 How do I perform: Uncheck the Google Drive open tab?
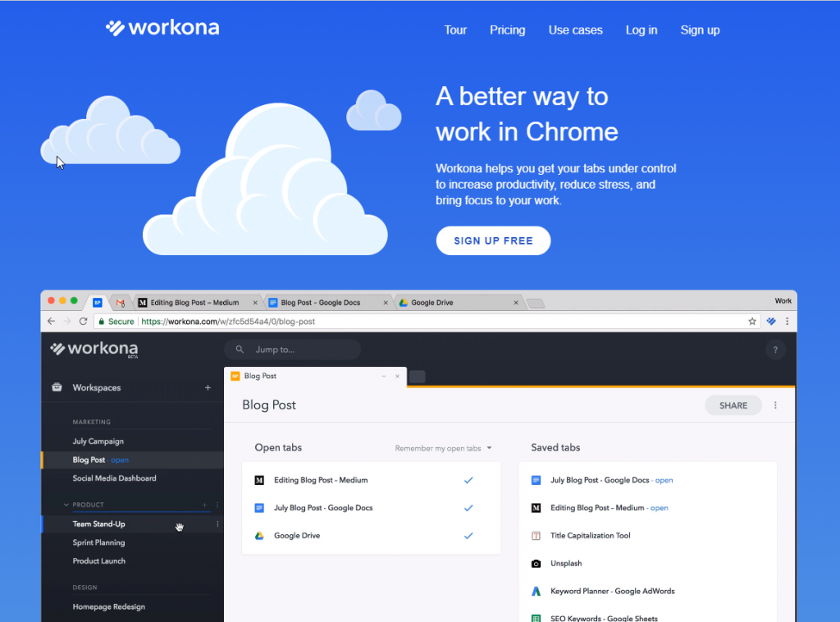point(468,535)
